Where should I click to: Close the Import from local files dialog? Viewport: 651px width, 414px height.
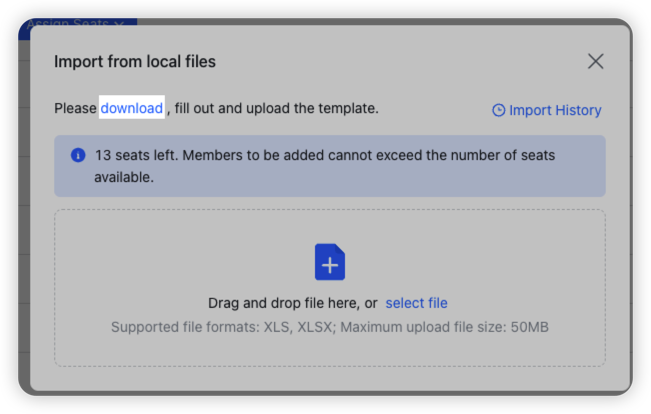[596, 61]
